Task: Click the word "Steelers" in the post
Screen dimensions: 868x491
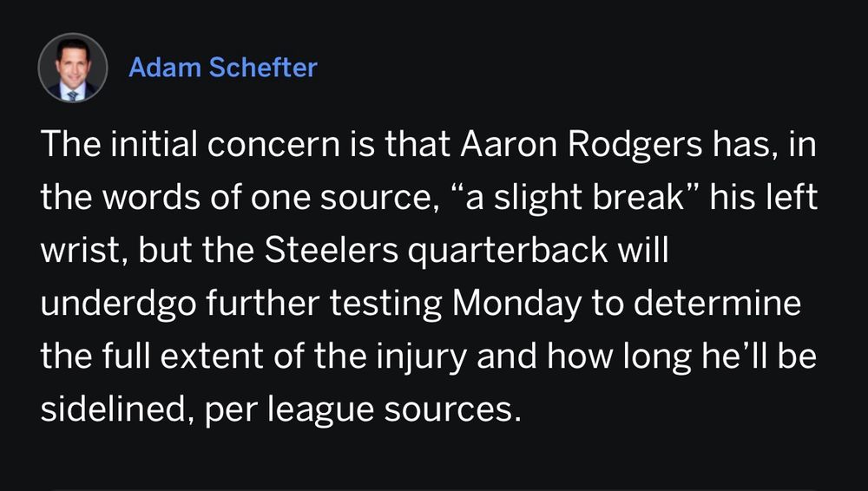Action: pos(331,250)
